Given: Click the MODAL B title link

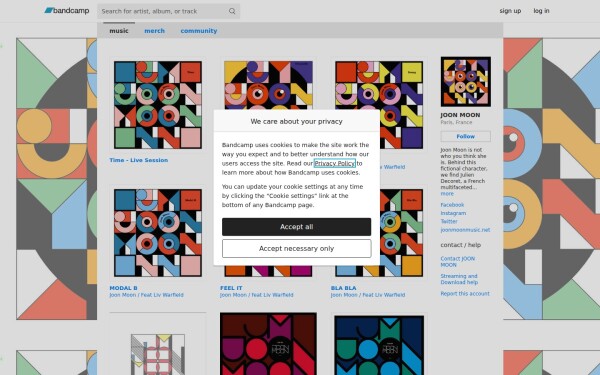Looking at the screenshot, I should [x=123, y=288].
